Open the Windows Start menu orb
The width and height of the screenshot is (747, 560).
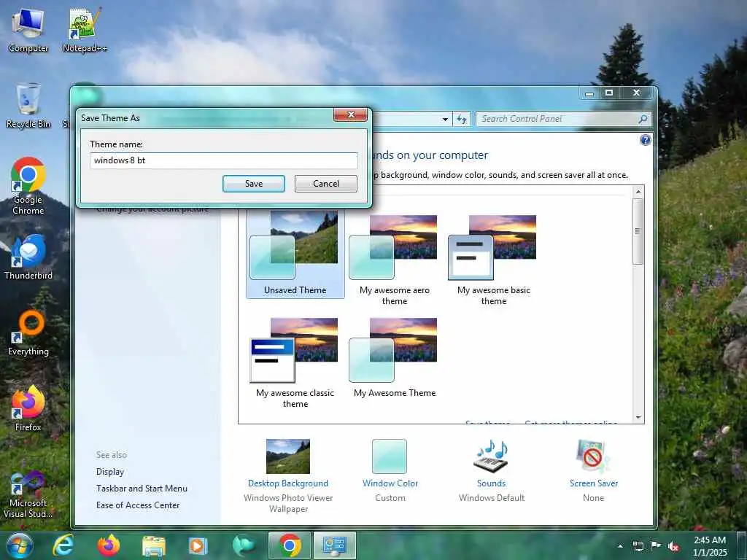click(19, 545)
